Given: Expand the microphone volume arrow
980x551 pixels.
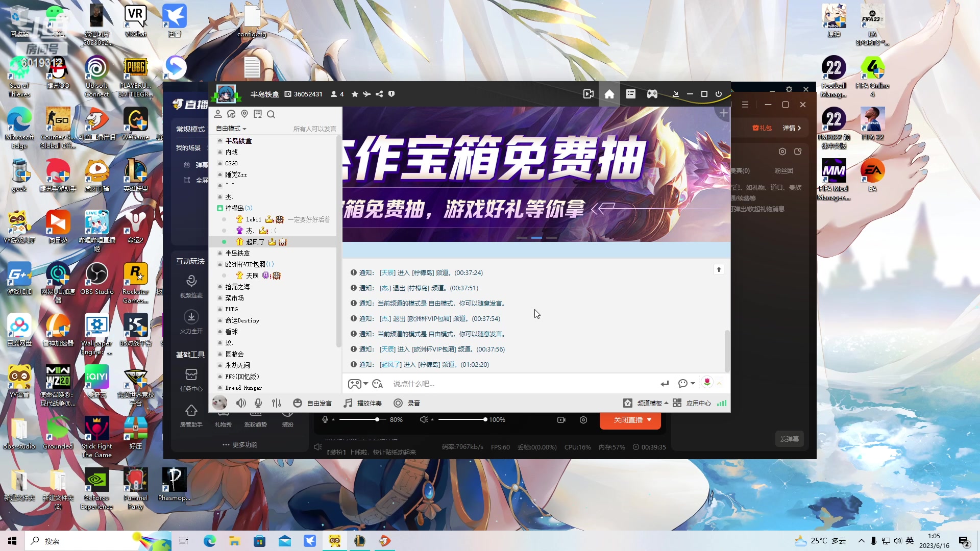Looking at the screenshot, I should (333, 420).
